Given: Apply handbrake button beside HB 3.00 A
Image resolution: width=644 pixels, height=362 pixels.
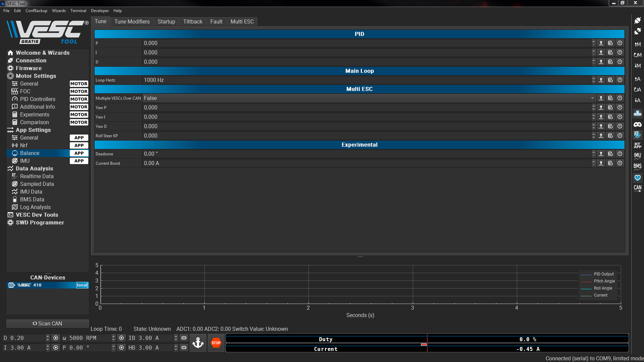Looking at the screenshot, I should pyautogui.click(x=184, y=348).
